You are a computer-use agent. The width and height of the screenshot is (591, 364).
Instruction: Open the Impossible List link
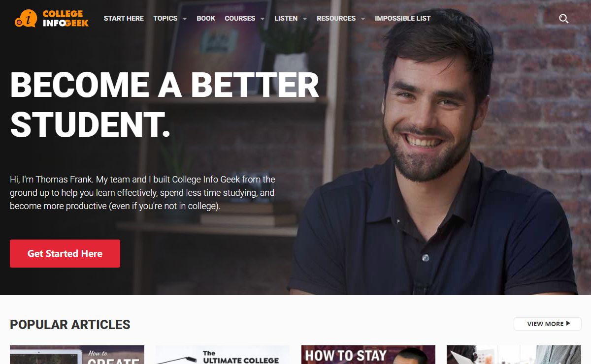tap(403, 18)
